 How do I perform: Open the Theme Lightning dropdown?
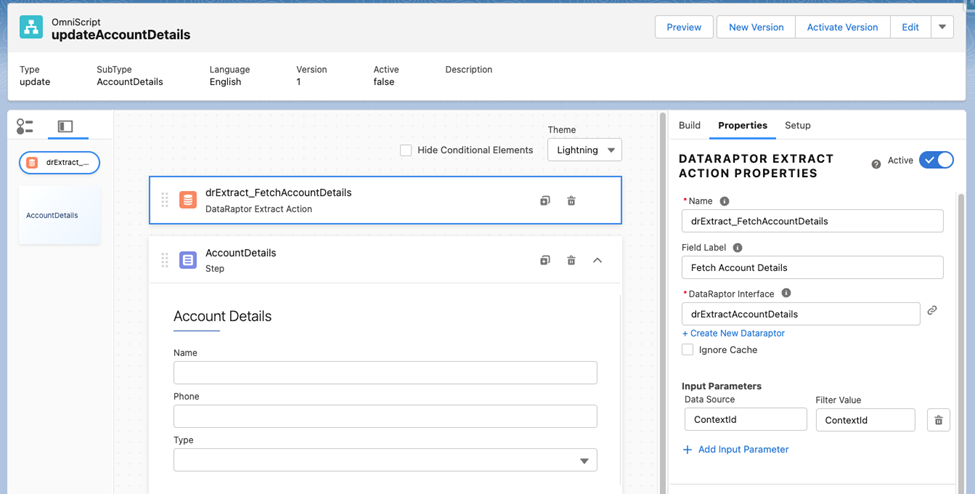click(x=585, y=150)
